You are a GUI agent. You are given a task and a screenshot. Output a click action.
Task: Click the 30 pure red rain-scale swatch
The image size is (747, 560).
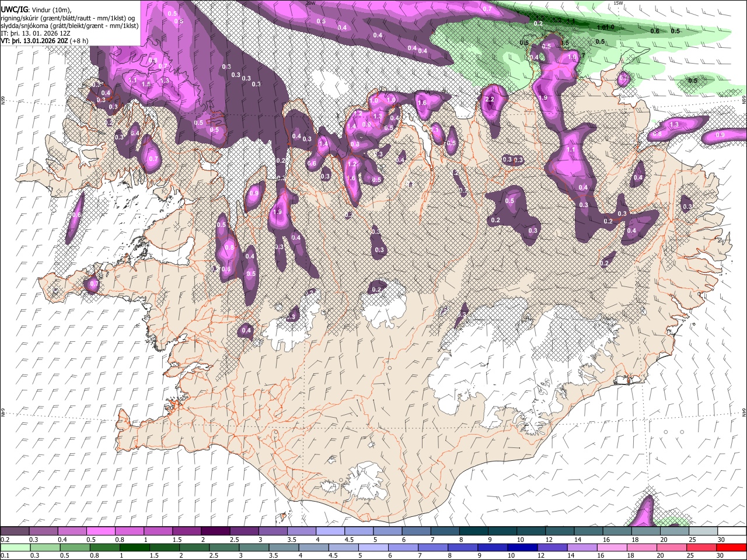pos(731,547)
